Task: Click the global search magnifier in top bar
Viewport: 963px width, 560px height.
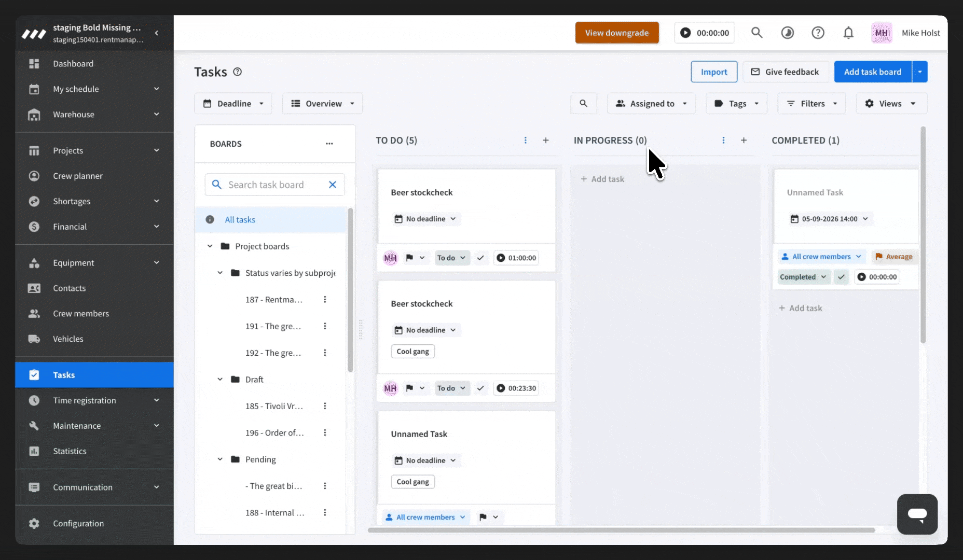Action: [x=757, y=33]
